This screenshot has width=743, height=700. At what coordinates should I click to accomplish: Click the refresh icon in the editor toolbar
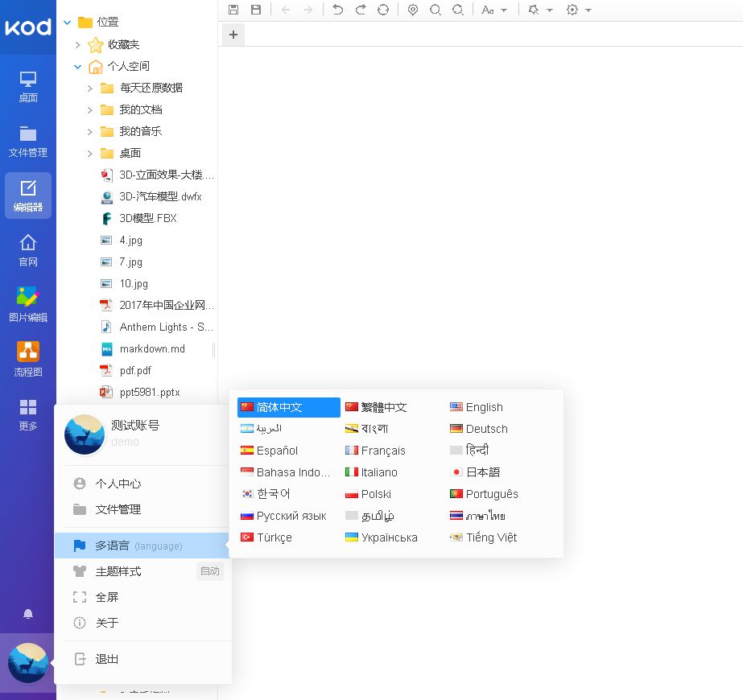pos(383,10)
